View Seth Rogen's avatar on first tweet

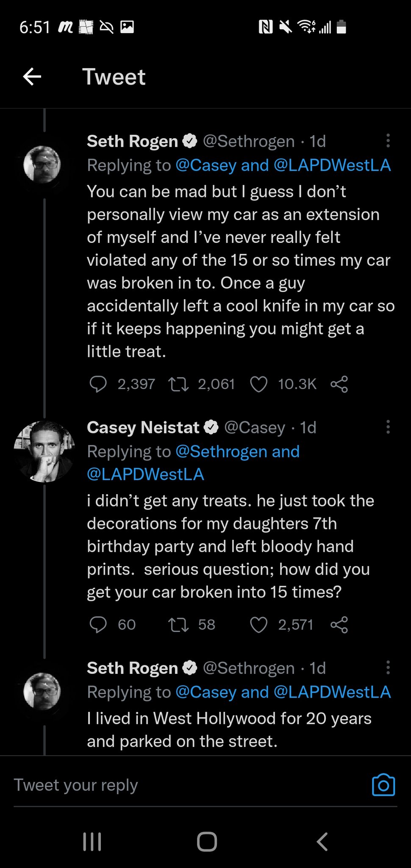pos(42,164)
